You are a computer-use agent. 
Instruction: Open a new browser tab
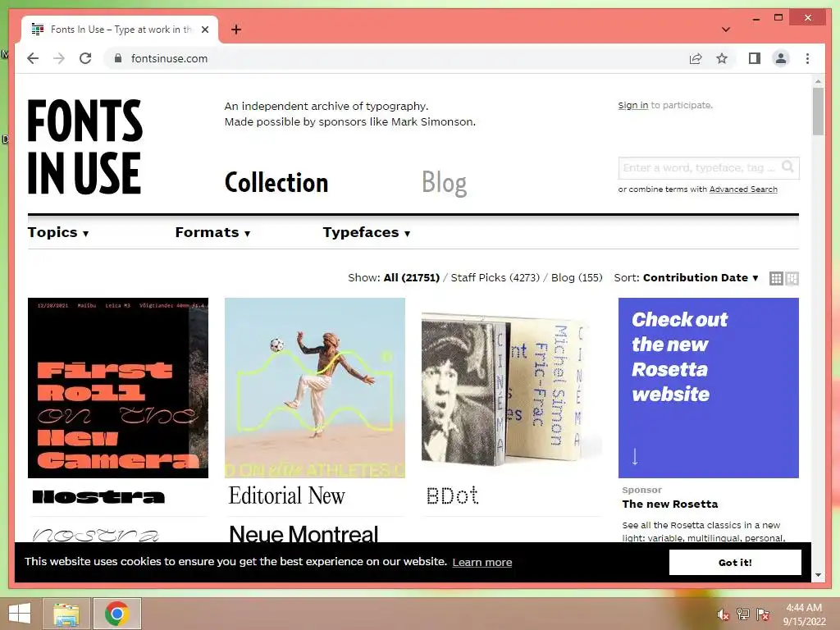(x=235, y=30)
